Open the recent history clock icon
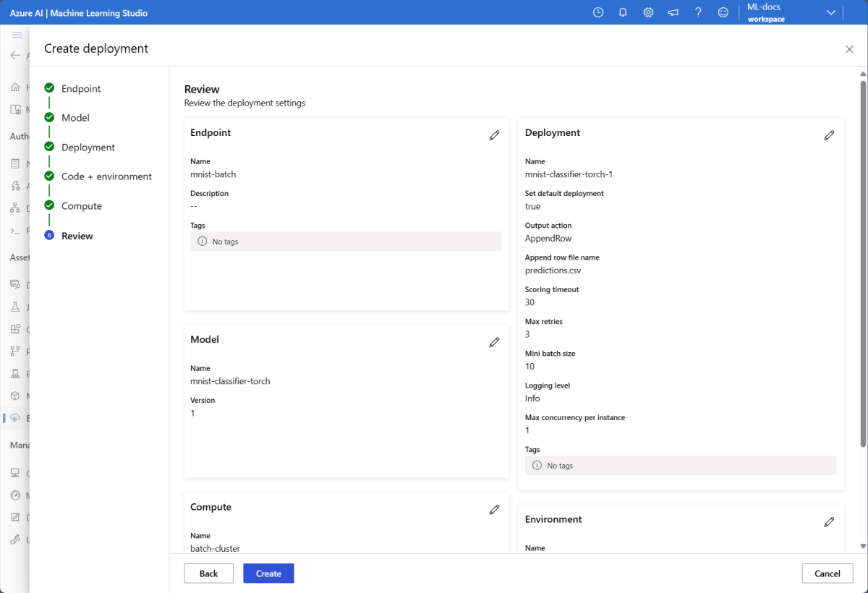This screenshot has height=593, width=868. click(x=598, y=12)
